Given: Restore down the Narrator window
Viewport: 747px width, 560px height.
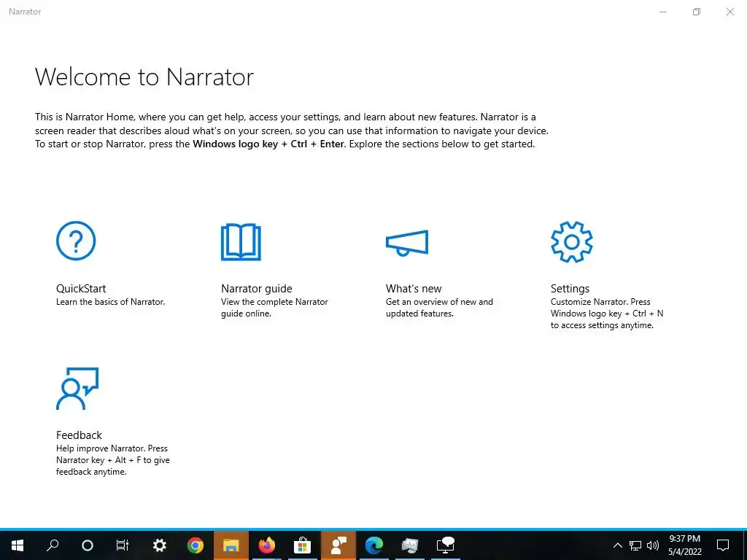Looking at the screenshot, I should click(697, 12).
